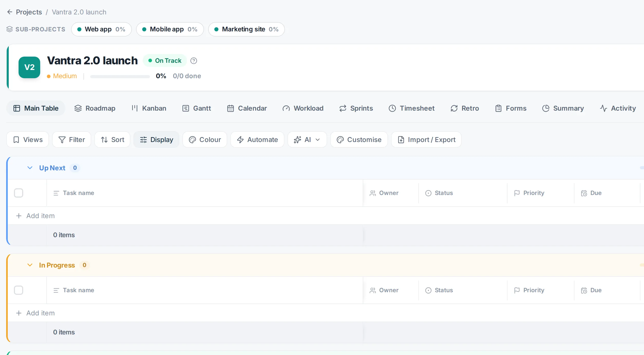Switch to the Roadmap tab
644x355 pixels.
tap(95, 108)
